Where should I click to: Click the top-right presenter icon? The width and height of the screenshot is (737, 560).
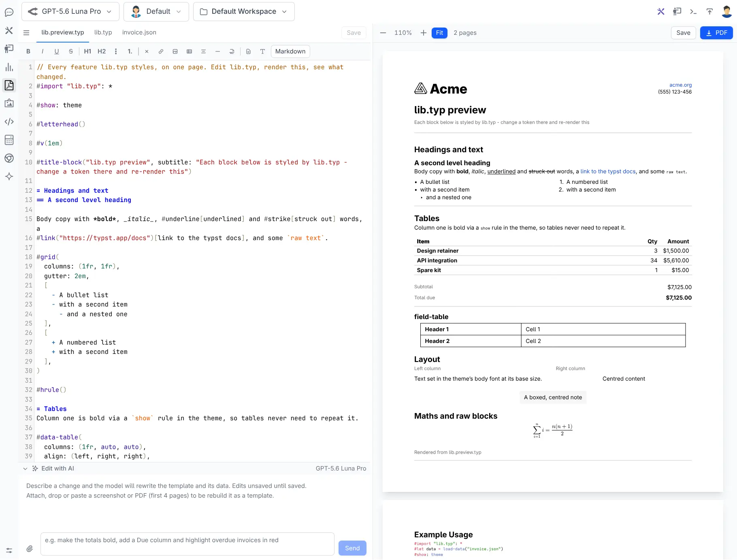(677, 11)
